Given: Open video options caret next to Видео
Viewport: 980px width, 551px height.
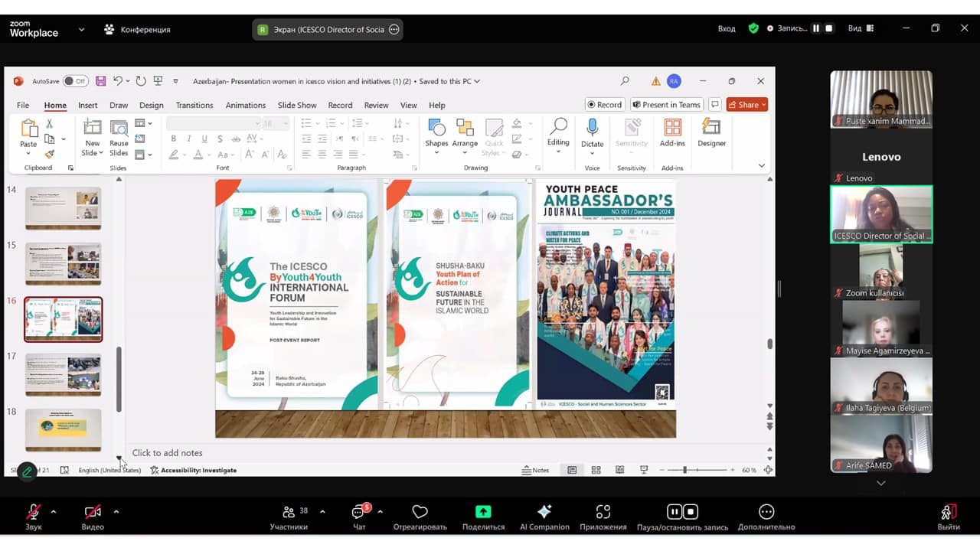Looking at the screenshot, I should click(x=116, y=511).
